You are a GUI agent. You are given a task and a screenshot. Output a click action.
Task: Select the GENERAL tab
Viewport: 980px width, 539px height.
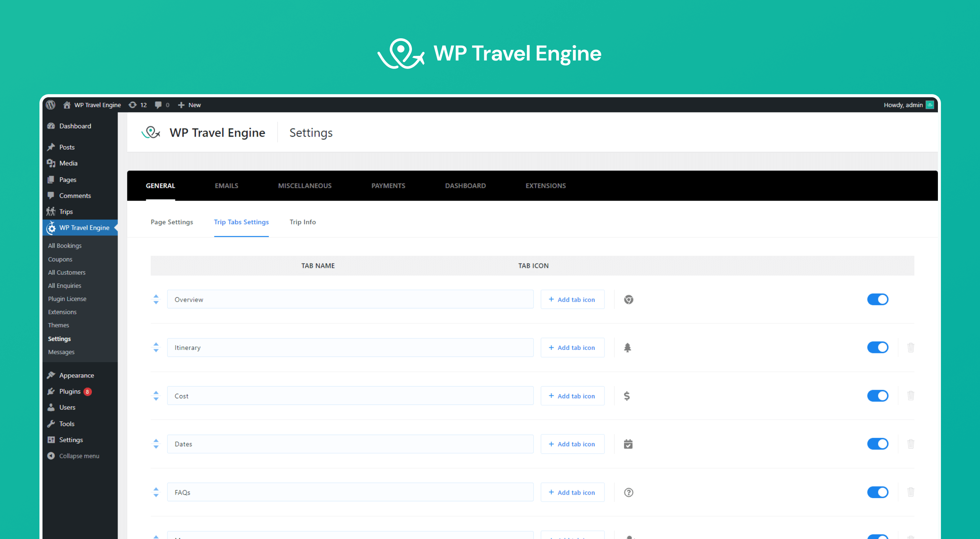(160, 186)
